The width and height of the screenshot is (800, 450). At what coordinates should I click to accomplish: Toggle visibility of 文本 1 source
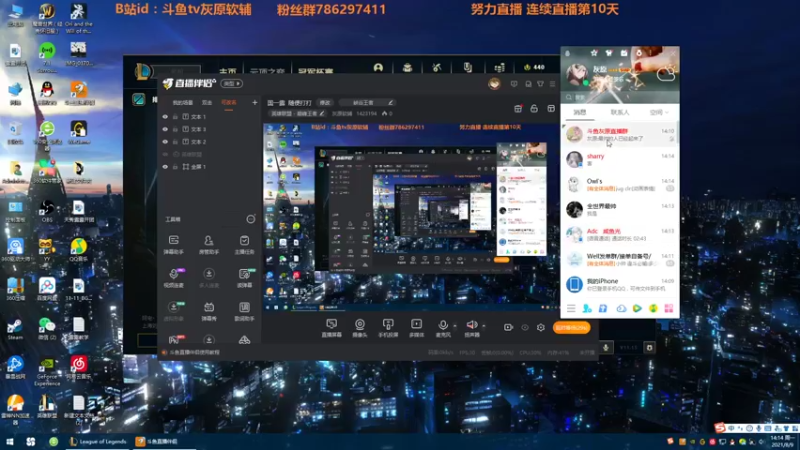coord(165,117)
